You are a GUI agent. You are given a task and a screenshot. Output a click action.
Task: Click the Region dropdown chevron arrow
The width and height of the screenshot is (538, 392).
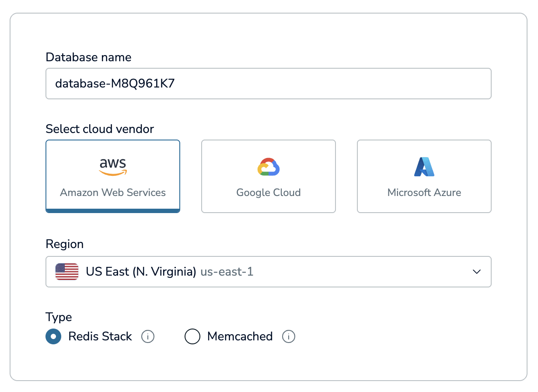point(477,272)
